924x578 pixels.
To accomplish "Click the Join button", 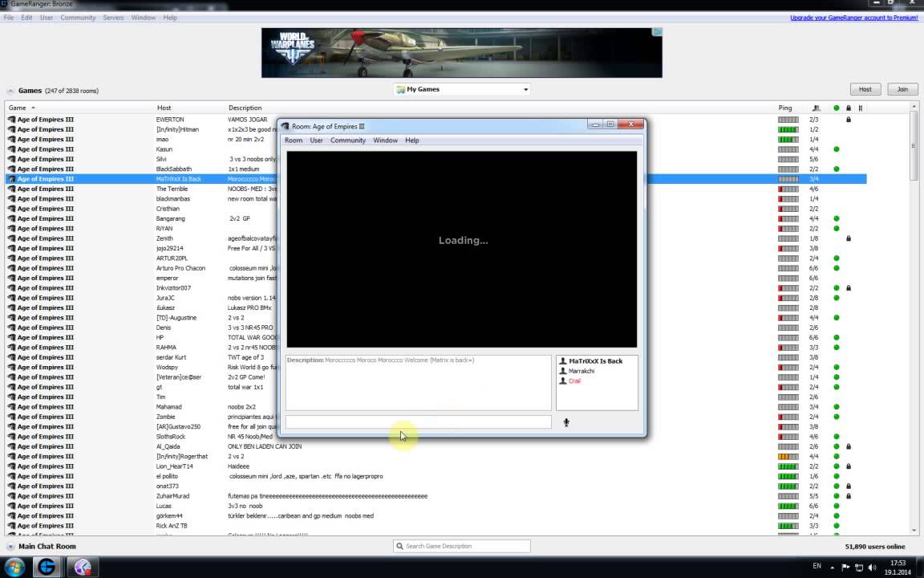I will (902, 89).
